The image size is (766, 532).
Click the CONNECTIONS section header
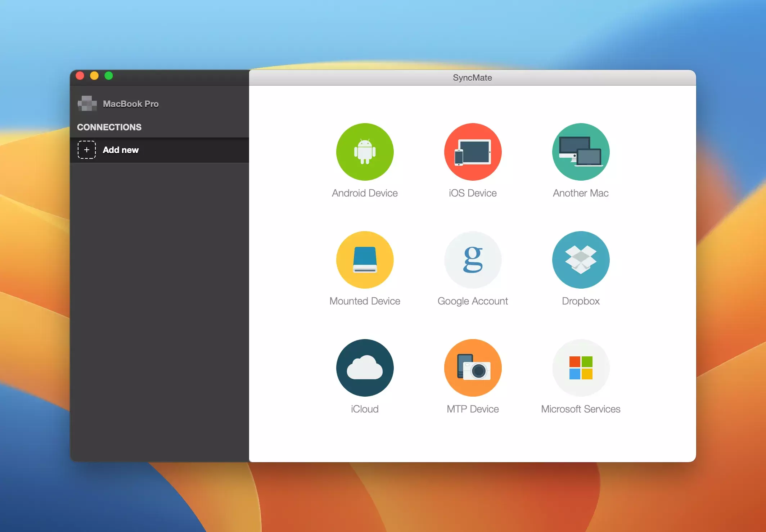[109, 127]
